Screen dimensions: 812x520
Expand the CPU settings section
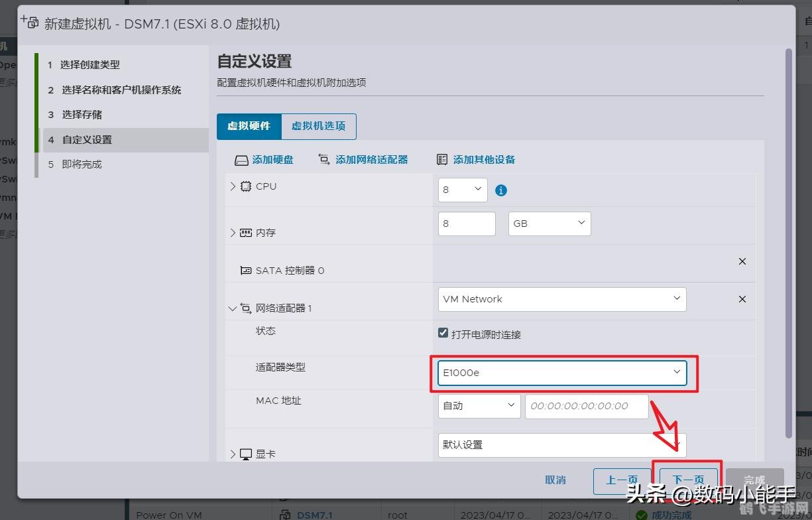click(233, 186)
